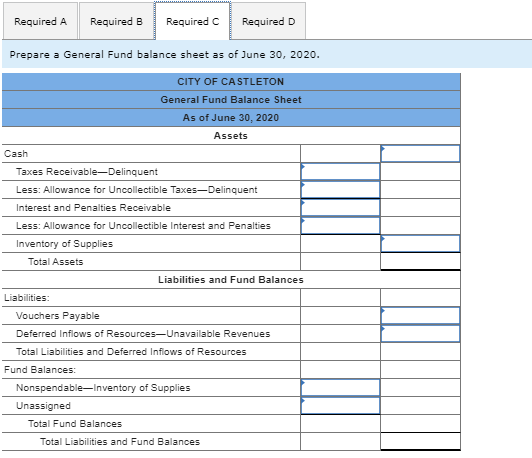This screenshot has height=458, width=532.
Task: Select the Taxes Receivable—Delinquent input cell
Action: pyautogui.click(x=340, y=172)
